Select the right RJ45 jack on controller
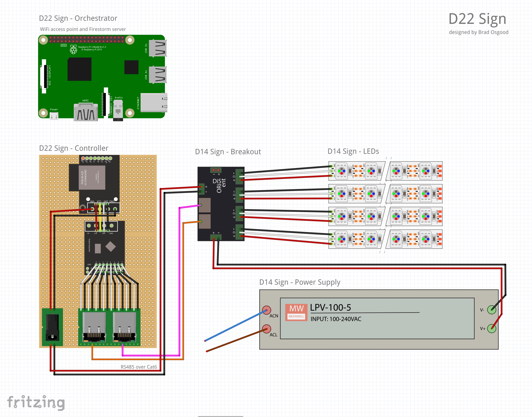The height and width of the screenshot is (417, 532). click(124, 327)
